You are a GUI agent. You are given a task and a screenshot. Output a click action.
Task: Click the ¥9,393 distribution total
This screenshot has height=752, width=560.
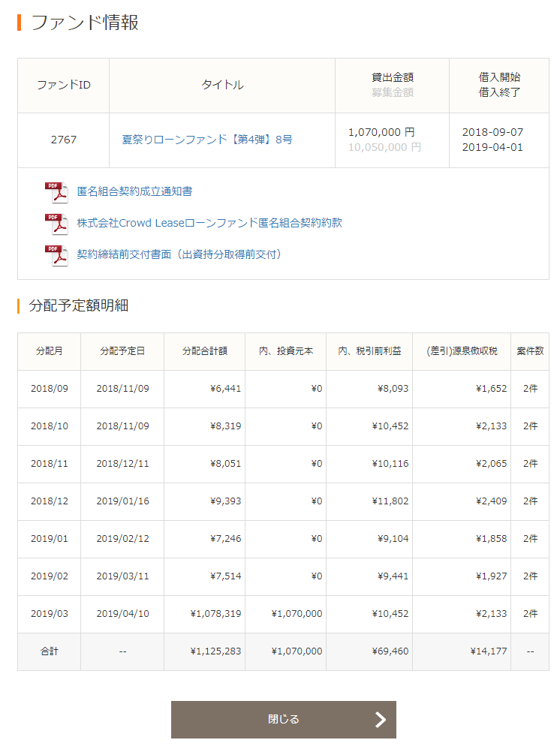[x=225, y=501]
